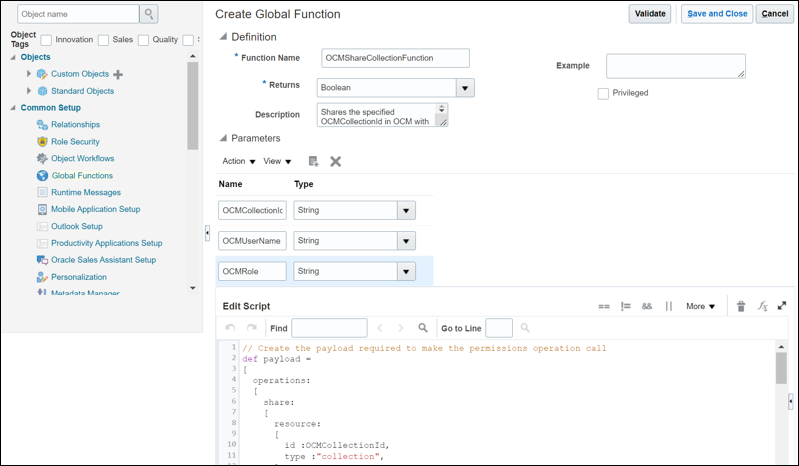The image size is (799, 466).
Task: Click the Save and Close button
Action: coord(717,13)
